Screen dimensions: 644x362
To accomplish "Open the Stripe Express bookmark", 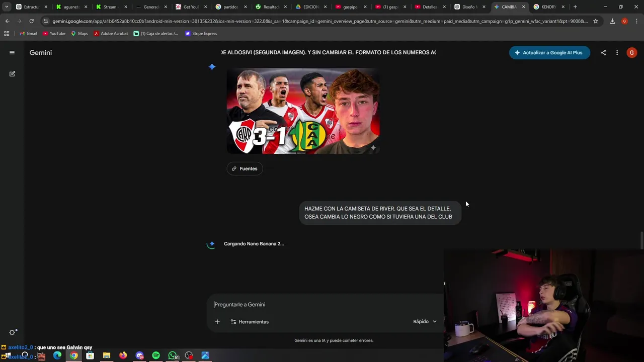I will tap(201, 33).
